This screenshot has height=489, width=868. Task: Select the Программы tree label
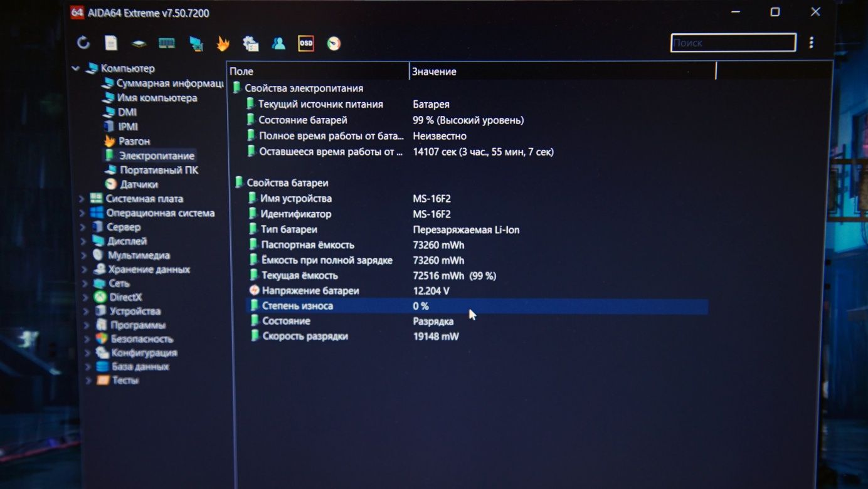[x=138, y=325]
